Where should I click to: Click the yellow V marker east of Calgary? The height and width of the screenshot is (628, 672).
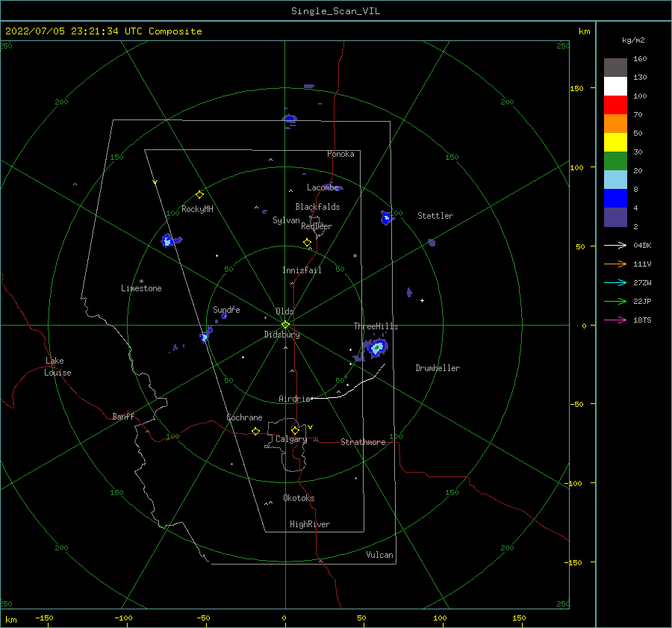(x=310, y=427)
